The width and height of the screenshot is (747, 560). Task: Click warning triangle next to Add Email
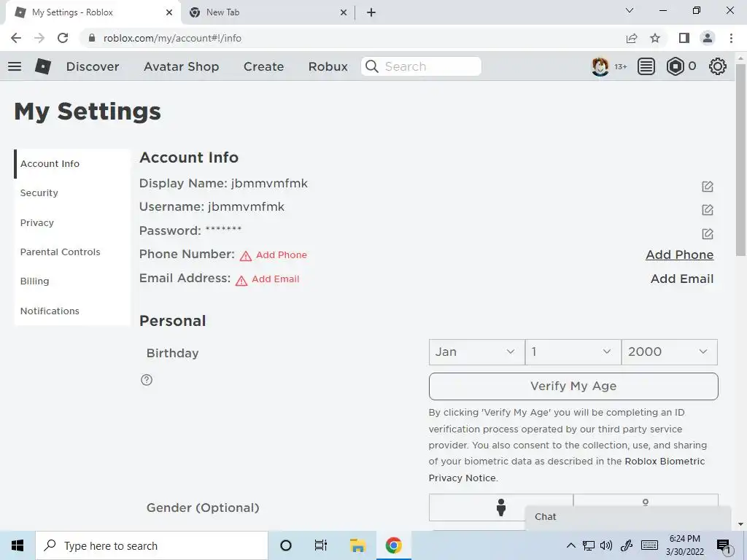241,281
